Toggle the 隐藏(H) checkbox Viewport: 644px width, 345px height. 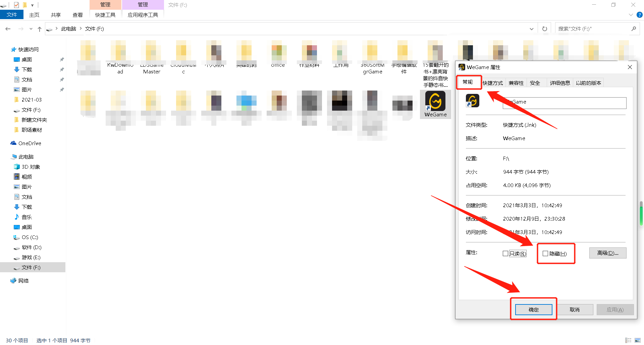tap(545, 253)
